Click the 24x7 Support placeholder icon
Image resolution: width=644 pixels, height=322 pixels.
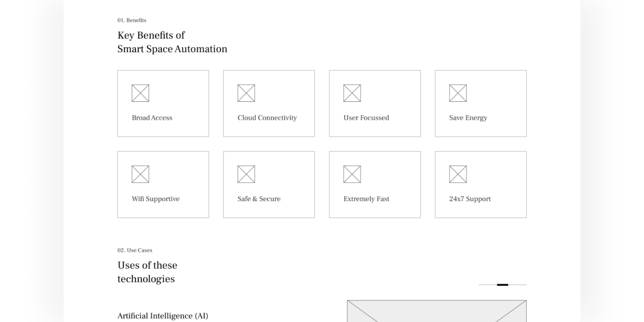pos(458,174)
